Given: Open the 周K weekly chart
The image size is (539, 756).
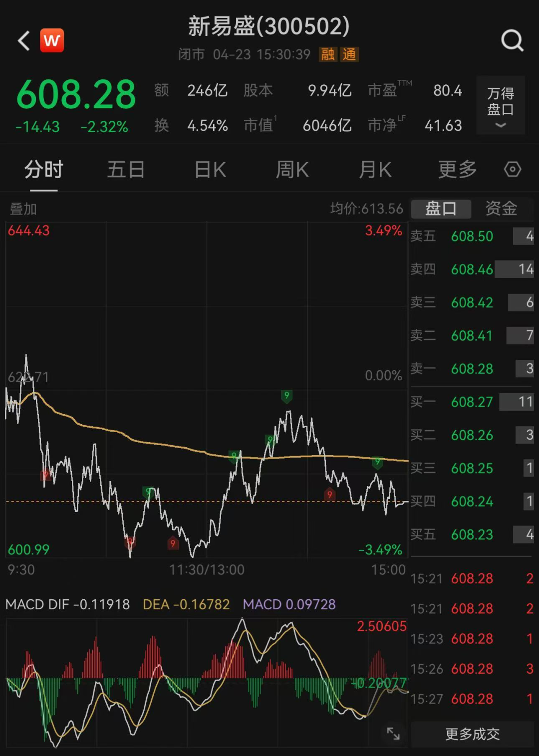Looking at the screenshot, I should (x=292, y=170).
